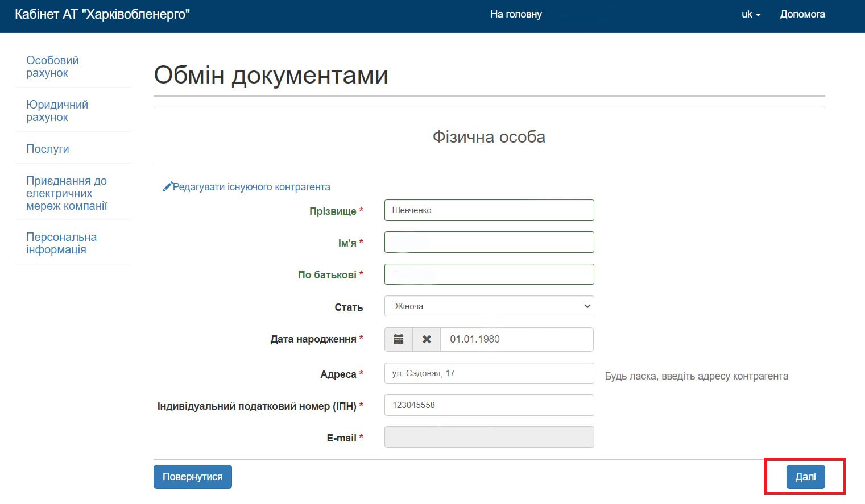Select Юридичний рахунок in sidebar
Screen dimensions: 865x504
(x=57, y=111)
